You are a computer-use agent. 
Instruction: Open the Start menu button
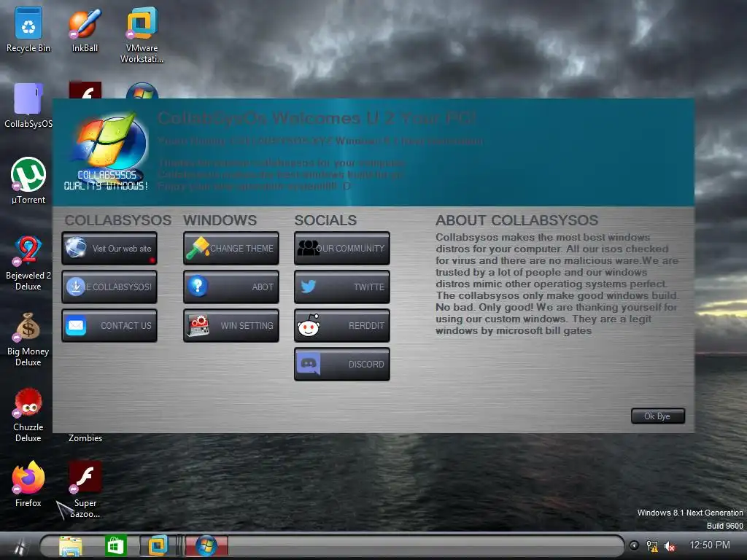tap(19, 545)
